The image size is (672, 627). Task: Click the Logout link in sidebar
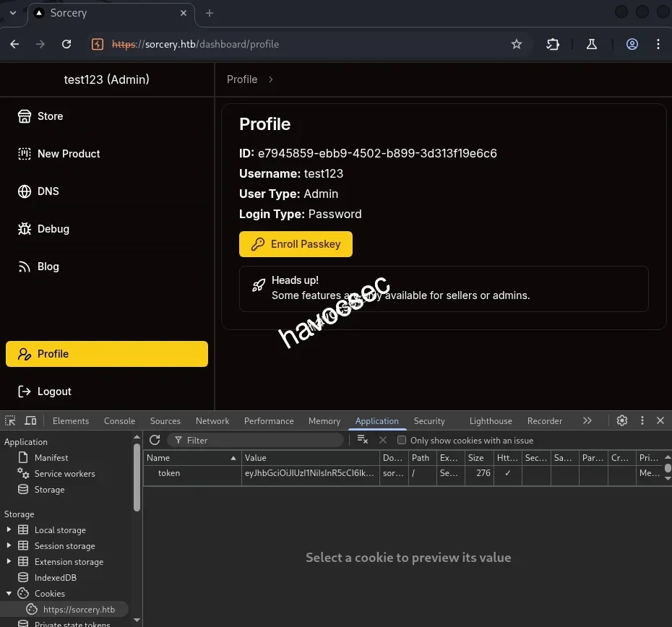(54, 392)
